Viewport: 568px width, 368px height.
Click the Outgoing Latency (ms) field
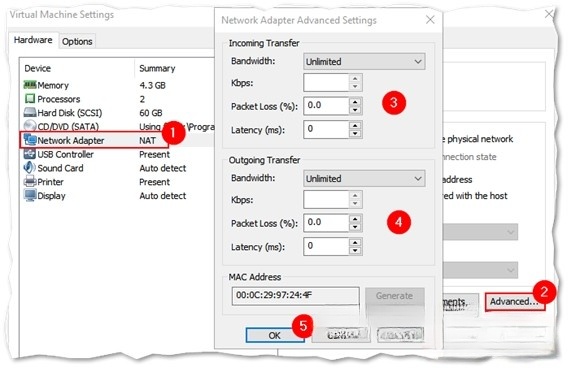[x=326, y=246]
